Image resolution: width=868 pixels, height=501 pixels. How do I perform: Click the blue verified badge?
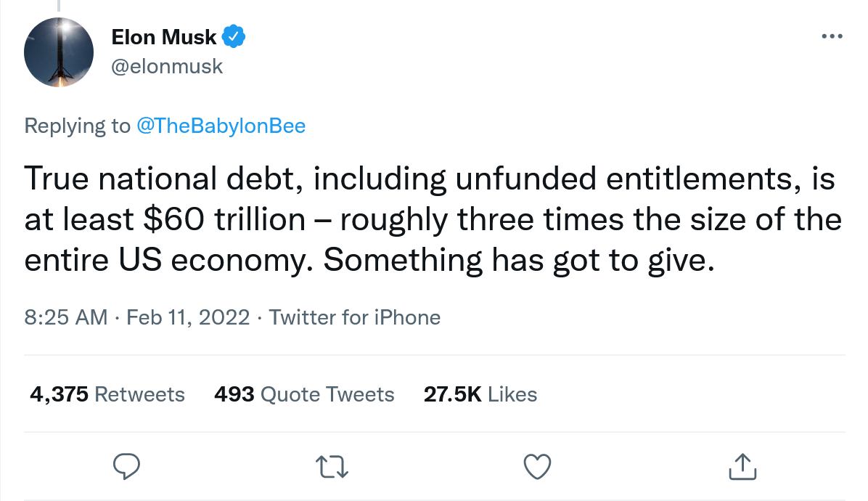(234, 36)
